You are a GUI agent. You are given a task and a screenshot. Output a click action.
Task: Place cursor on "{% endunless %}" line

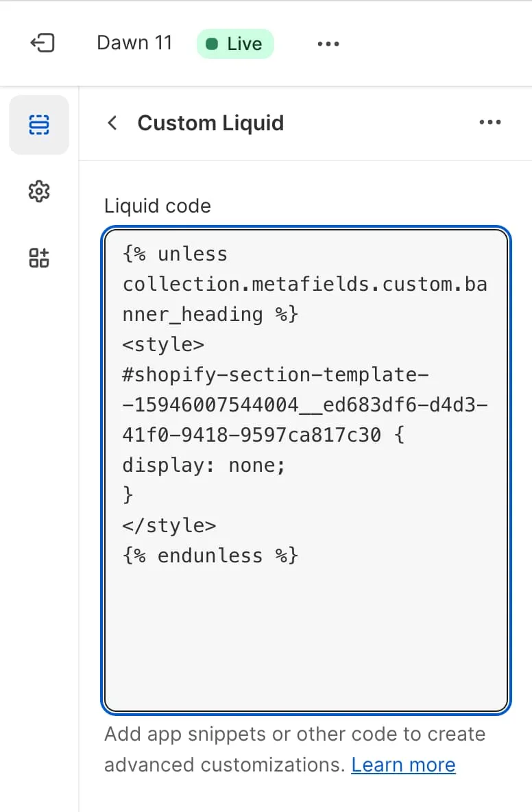click(210, 556)
